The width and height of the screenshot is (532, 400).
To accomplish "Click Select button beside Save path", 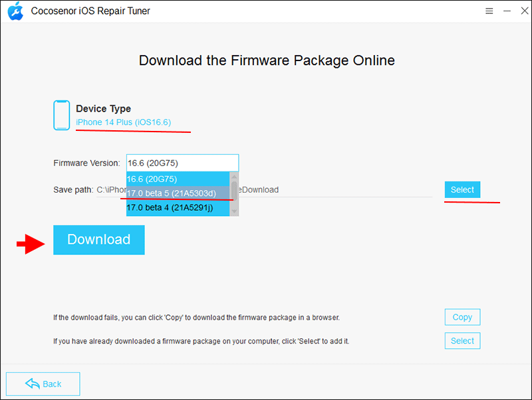I will [x=462, y=189].
